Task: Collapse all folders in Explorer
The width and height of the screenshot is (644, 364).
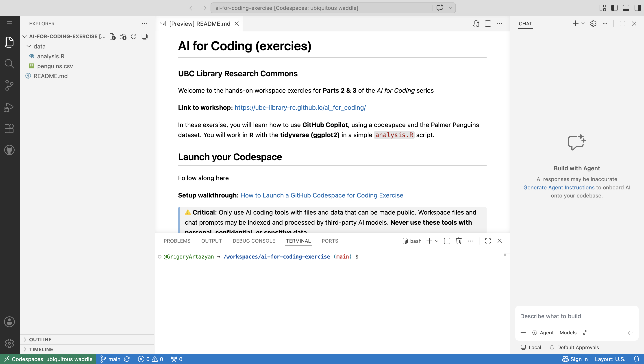Action: tap(144, 37)
